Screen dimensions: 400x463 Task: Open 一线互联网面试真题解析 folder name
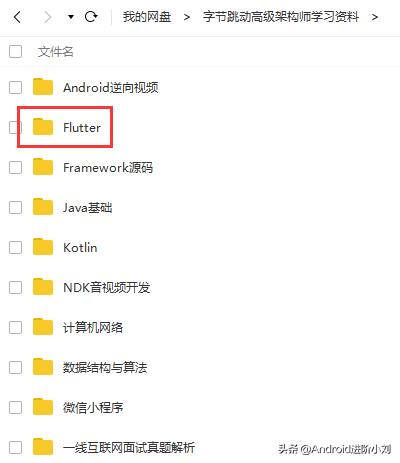tap(129, 447)
